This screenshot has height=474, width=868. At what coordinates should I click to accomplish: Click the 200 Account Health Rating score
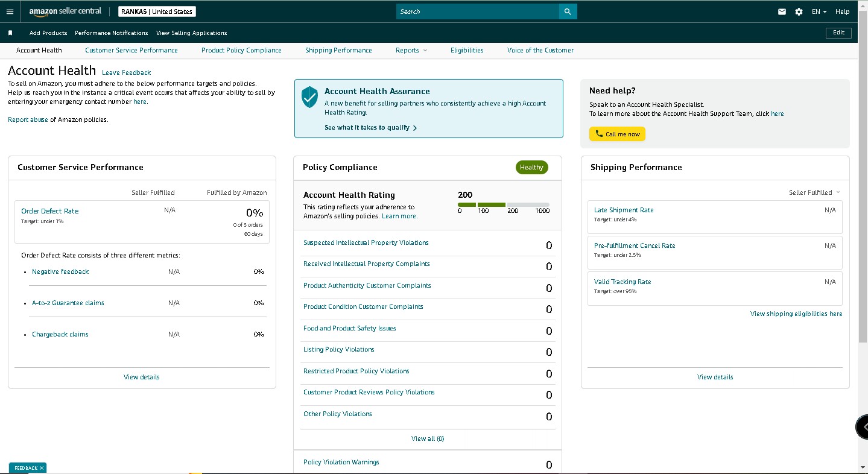click(x=465, y=195)
